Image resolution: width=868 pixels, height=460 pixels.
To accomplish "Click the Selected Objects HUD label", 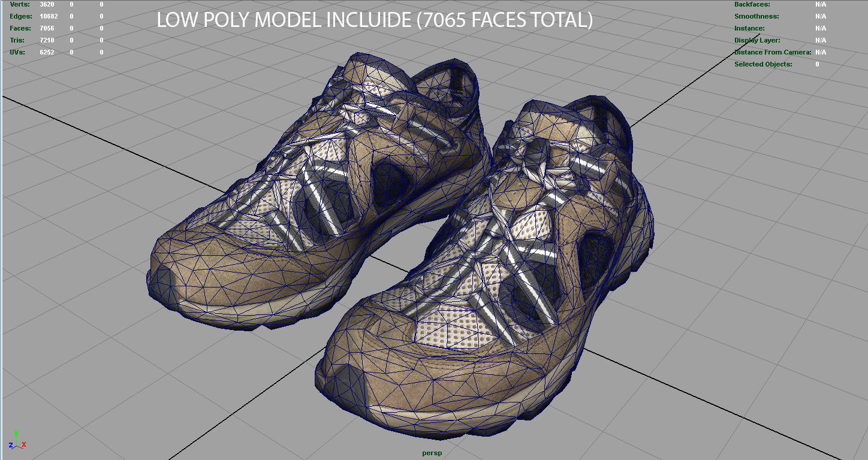I will pyautogui.click(x=763, y=64).
